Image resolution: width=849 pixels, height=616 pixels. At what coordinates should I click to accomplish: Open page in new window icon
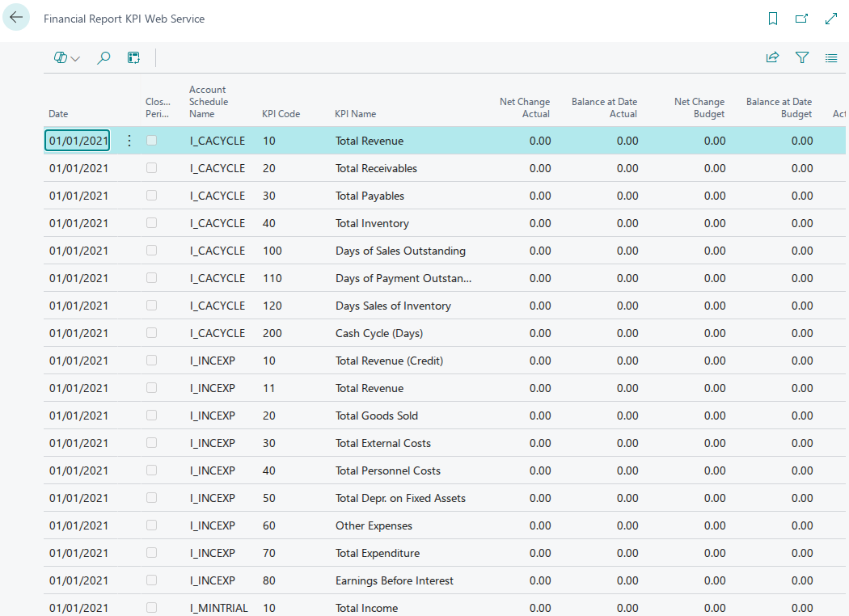coord(801,19)
